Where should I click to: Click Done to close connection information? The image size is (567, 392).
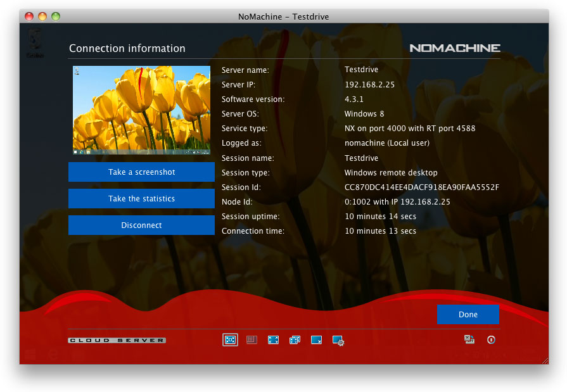coord(468,315)
